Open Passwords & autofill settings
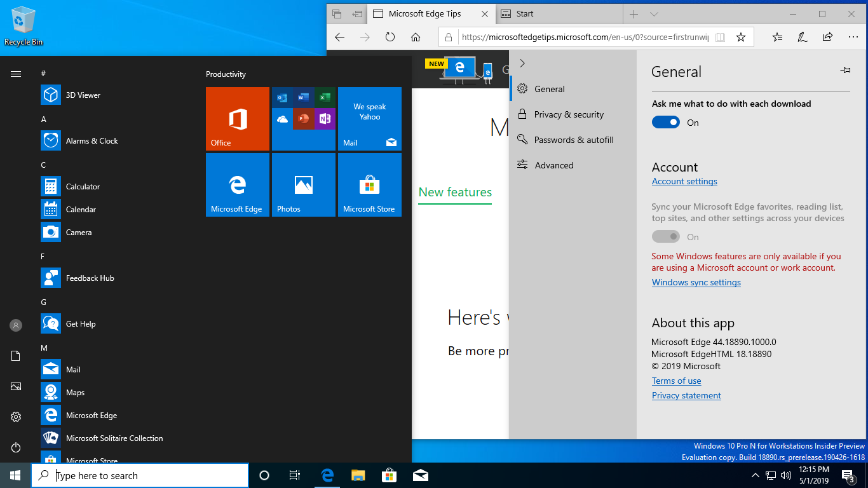Viewport: 868px width, 488px height. click(x=573, y=140)
